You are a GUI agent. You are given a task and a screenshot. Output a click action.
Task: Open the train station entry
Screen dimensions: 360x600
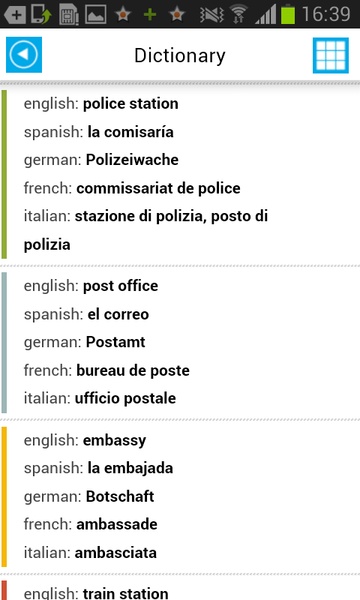coord(180,590)
